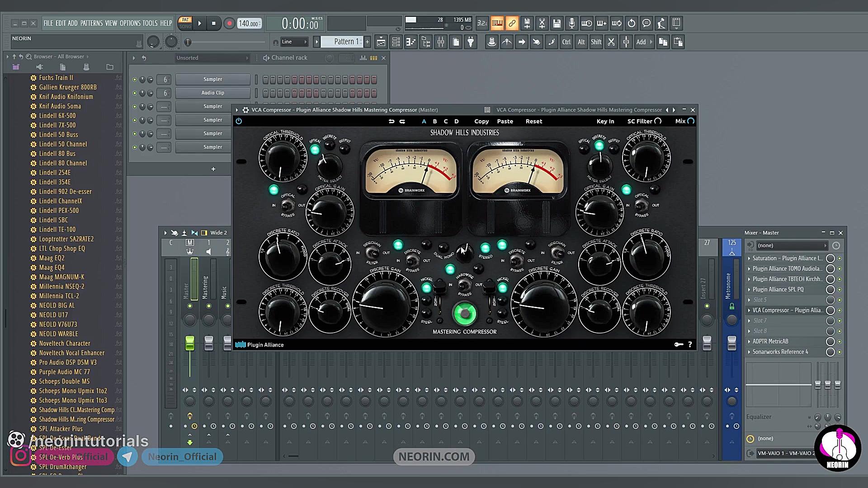This screenshot has width=868, height=488.
Task: Click the plugin power bypass icon
Action: click(239, 121)
